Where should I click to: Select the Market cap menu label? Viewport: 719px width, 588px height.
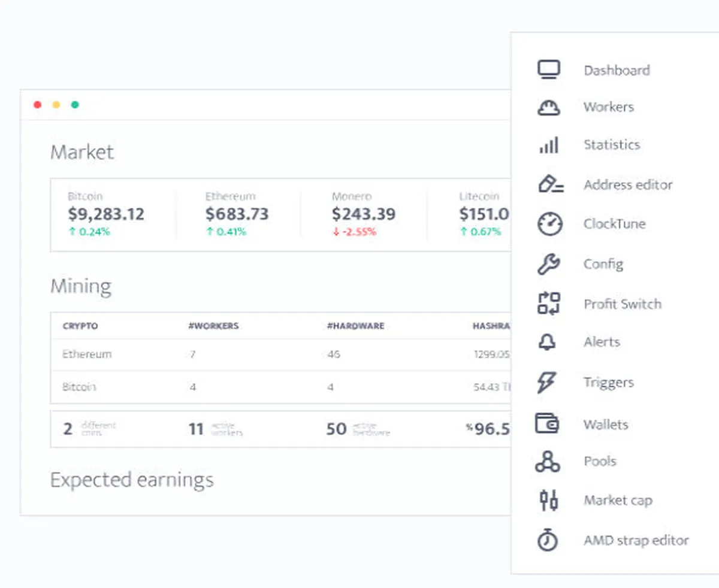point(618,500)
